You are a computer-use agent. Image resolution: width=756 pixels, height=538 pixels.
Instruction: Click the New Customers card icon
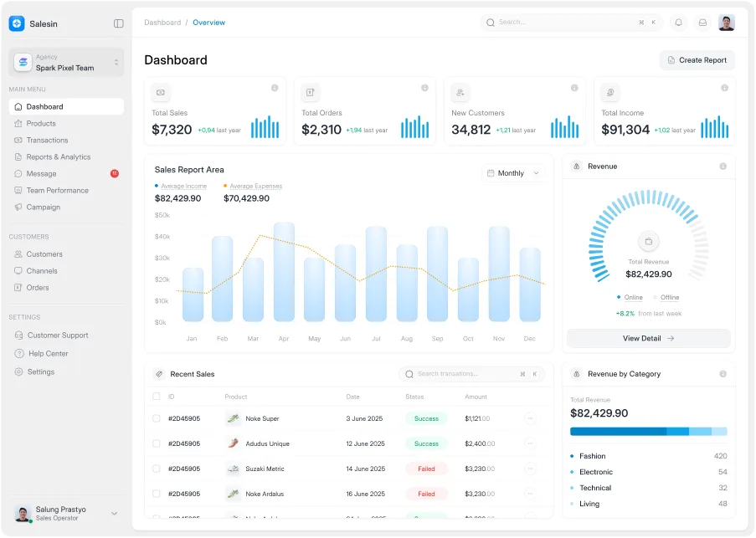(x=460, y=93)
